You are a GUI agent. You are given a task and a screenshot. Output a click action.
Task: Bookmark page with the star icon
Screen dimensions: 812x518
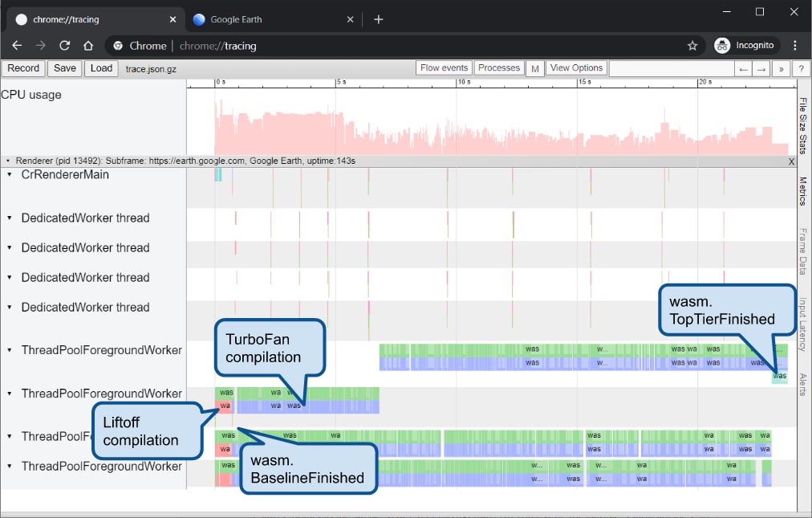(x=692, y=46)
